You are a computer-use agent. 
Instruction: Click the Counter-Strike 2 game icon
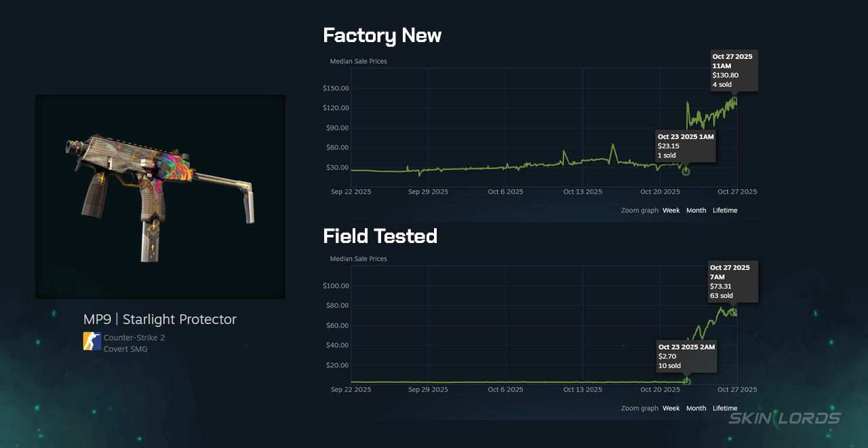click(92, 341)
